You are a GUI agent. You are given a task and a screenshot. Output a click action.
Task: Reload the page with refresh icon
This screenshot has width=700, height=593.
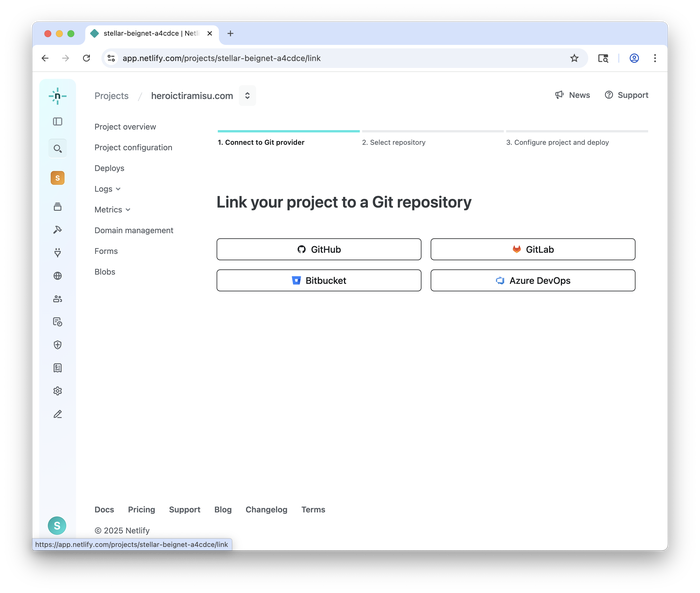click(87, 58)
